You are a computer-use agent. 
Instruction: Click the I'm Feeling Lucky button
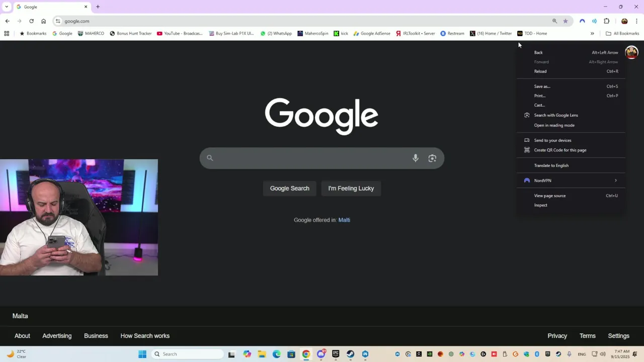pos(351,188)
